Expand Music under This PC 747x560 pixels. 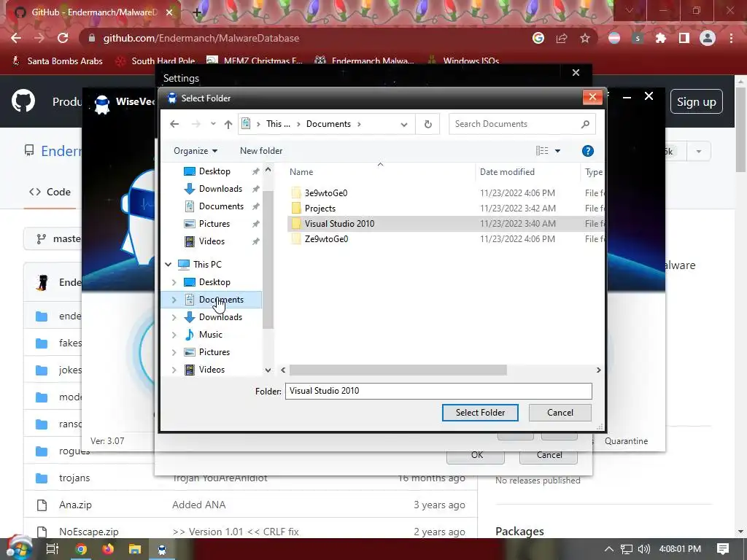click(x=174, y=335)
